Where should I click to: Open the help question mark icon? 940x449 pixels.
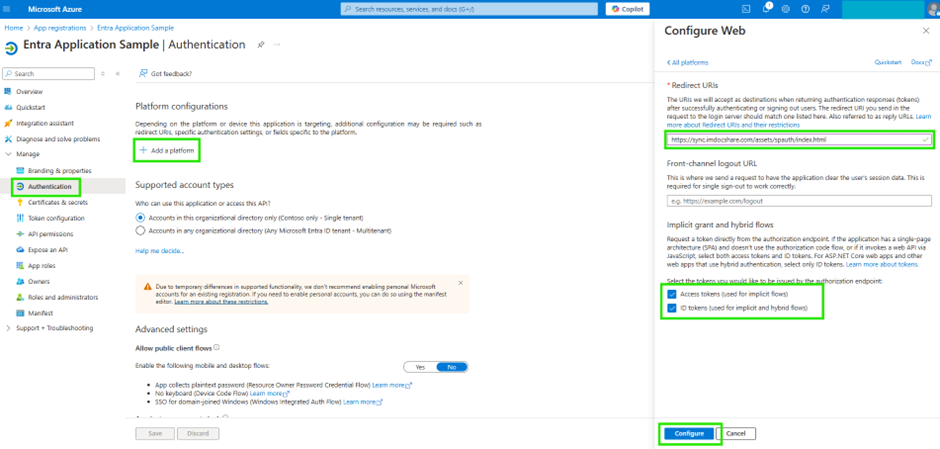[x=806, y=9]
